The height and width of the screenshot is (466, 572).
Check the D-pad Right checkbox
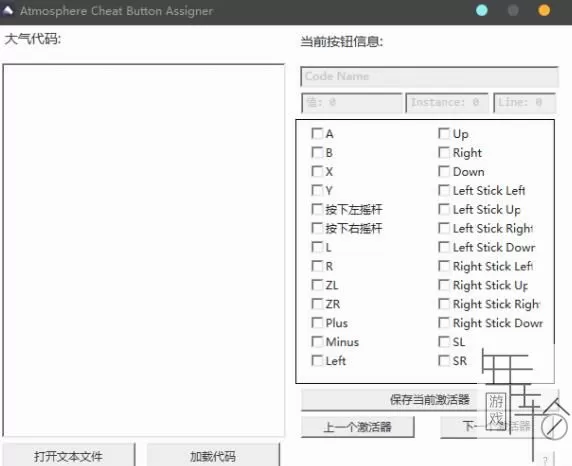(444, 153)
